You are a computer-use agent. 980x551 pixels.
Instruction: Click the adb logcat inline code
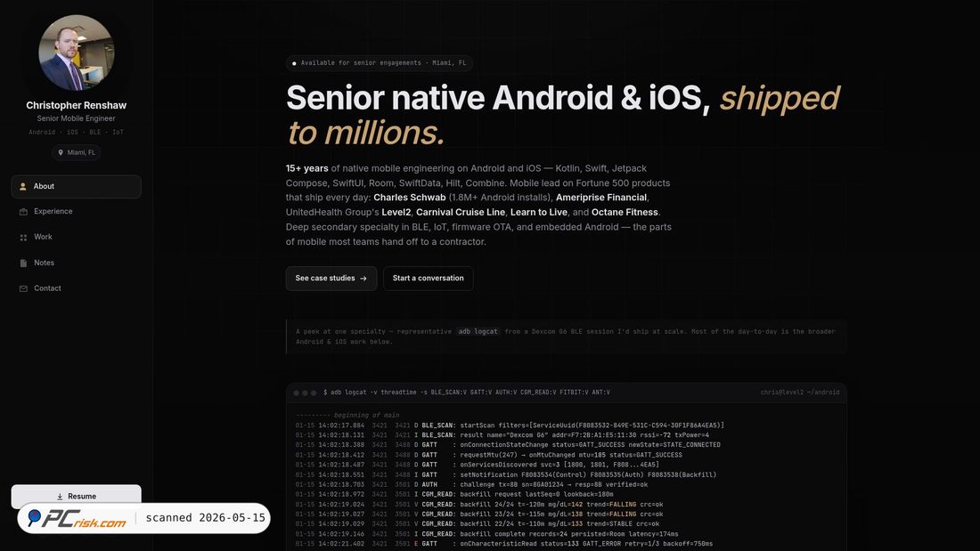(478, 332)
